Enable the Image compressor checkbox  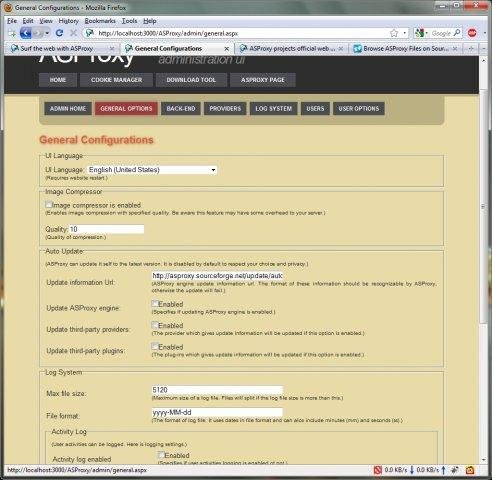coord(49,204)
